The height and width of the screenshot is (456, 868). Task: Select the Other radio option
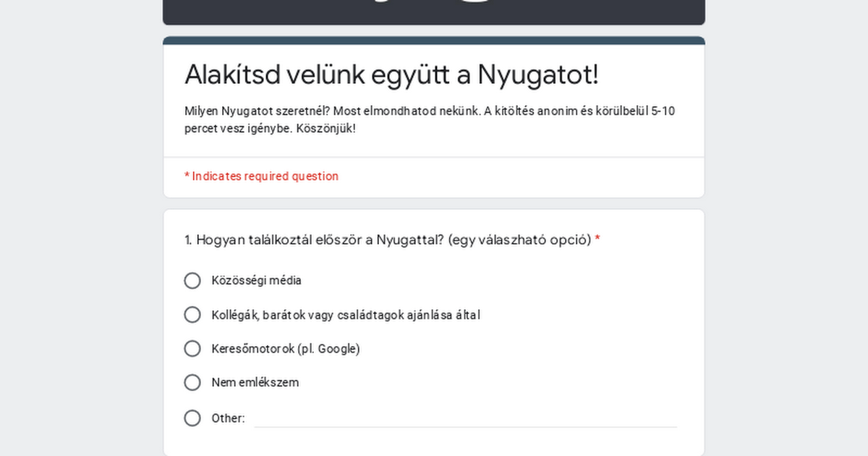[x=192, y=418]
